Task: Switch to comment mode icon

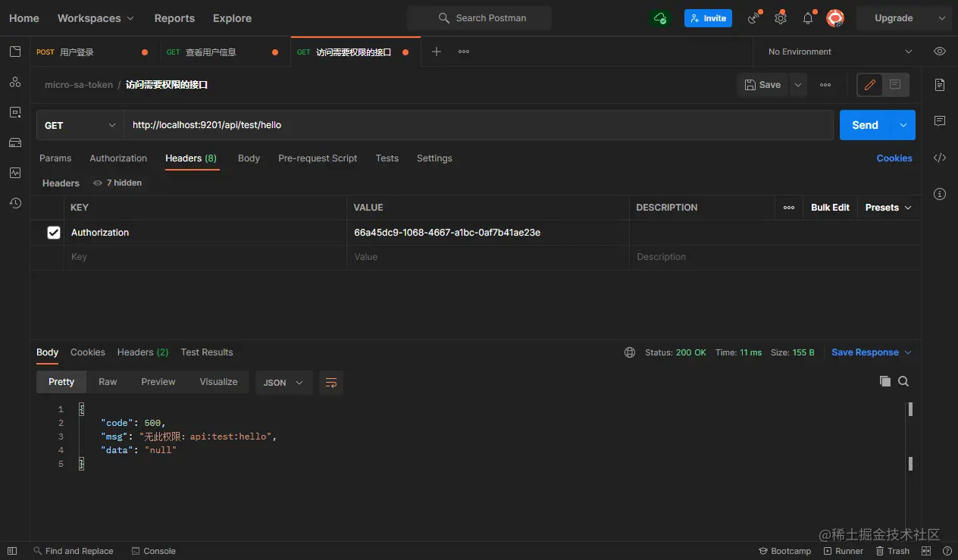Action: tap(895, 85)
